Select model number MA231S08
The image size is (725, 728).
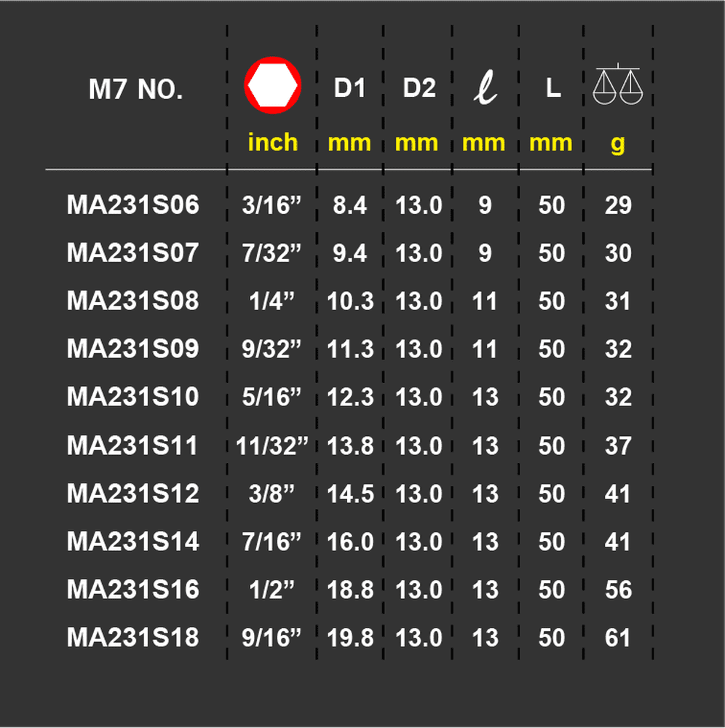(132, 301)
